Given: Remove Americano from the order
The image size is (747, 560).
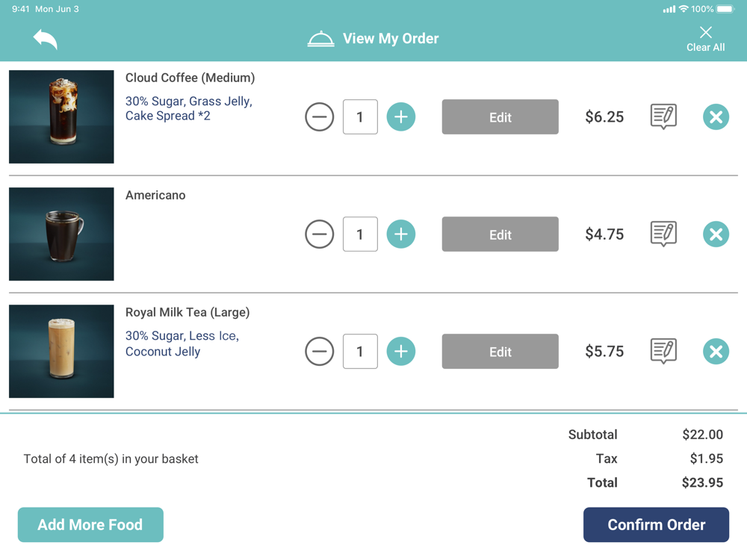Looking at the screenshot, I should coord(716,234).
